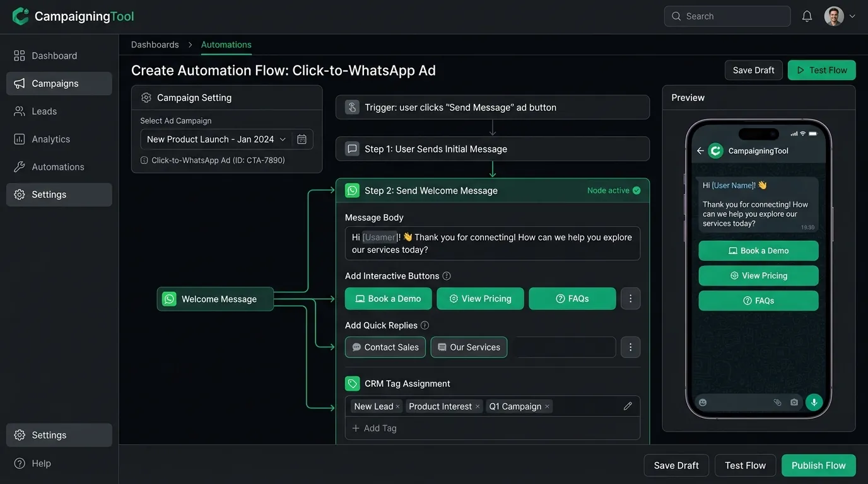The height and width of the screenshot is (484, 868).
Task: Tap camera icon in phone preview
Action: coord(794,402)
